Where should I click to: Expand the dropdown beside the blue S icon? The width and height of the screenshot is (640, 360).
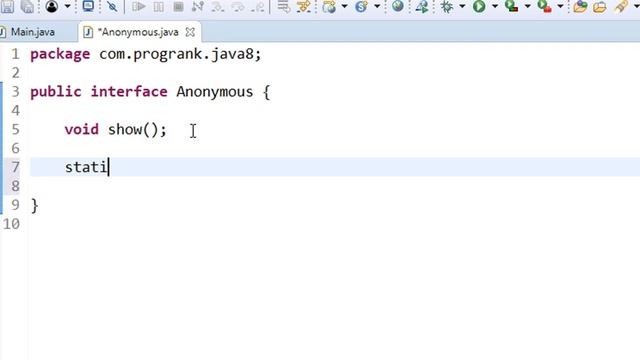[377, 6]
